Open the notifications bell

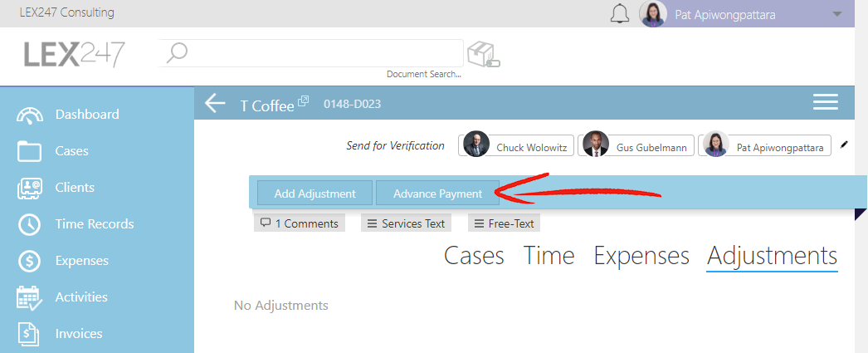click(x=619, y=14)
